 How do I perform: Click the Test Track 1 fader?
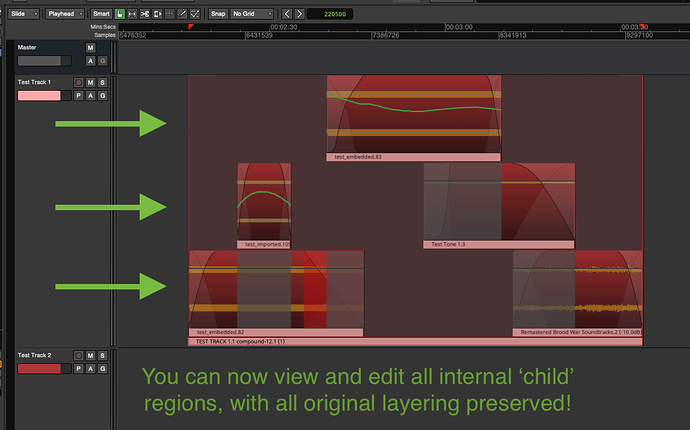(39, 95)
